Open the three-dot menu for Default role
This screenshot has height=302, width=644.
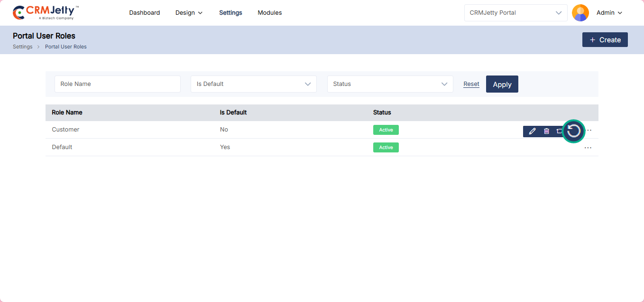588,148
